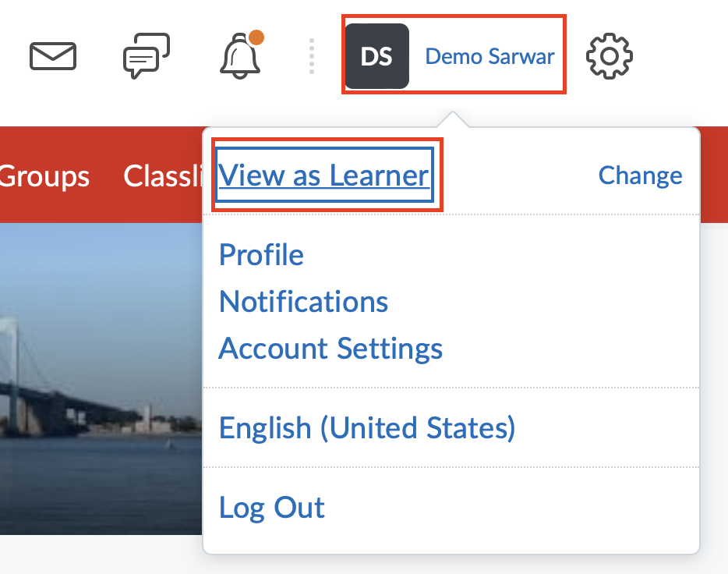The width and height of the screenshot is (728, 574).
Task: Click Change to switch role
Action: [640, 175]
